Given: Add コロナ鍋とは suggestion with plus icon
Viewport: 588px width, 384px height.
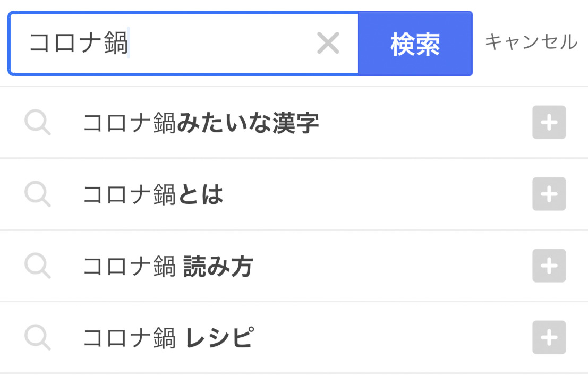Looking at the screenshot, I should (549, 194).
